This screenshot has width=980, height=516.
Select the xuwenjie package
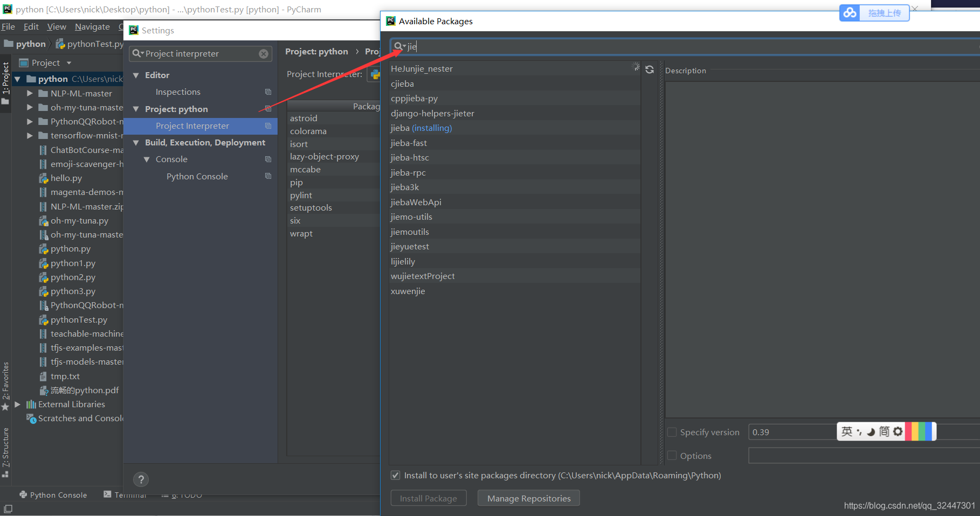coord(515,291)
